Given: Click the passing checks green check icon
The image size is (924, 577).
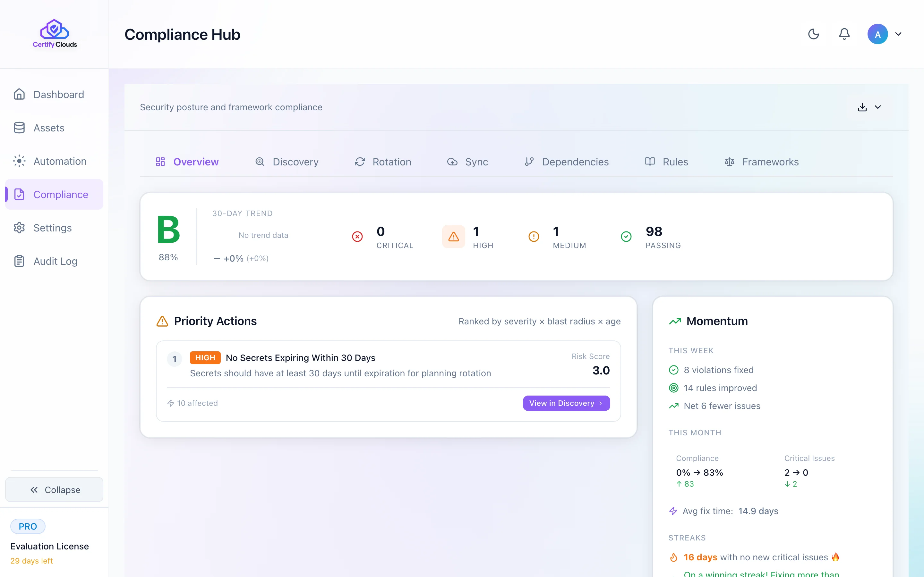Looking at the screenshot, I should (626, 237).
